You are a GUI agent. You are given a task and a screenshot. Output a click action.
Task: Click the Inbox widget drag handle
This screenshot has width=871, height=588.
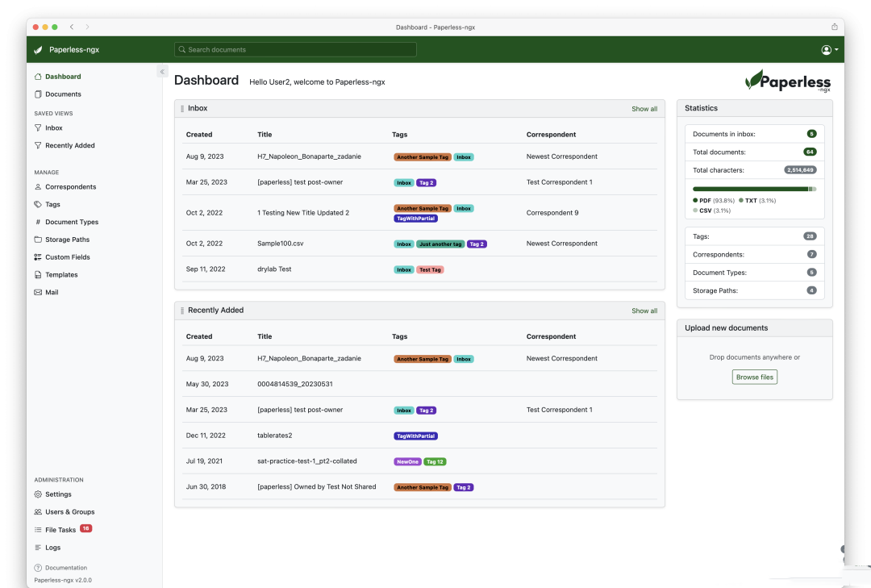(182, 109)
